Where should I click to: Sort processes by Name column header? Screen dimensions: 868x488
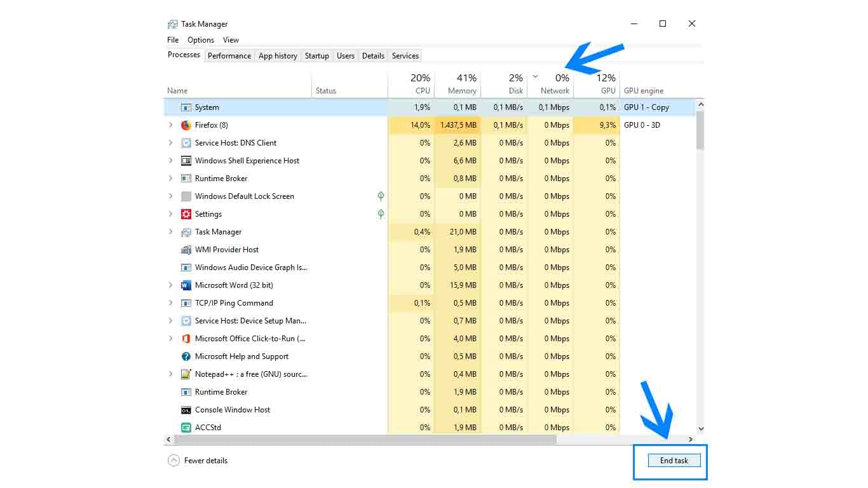(238, 84)
